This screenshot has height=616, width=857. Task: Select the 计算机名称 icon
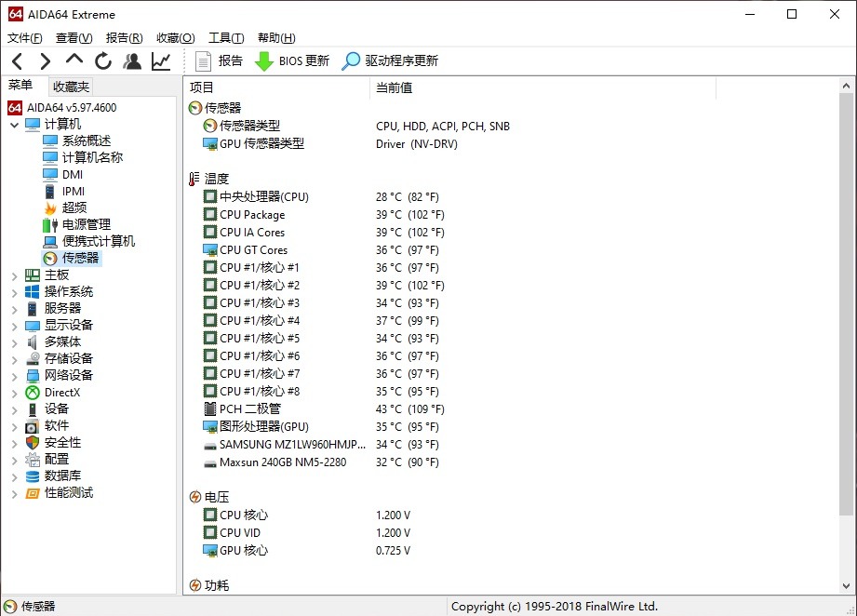pos(49,158)
